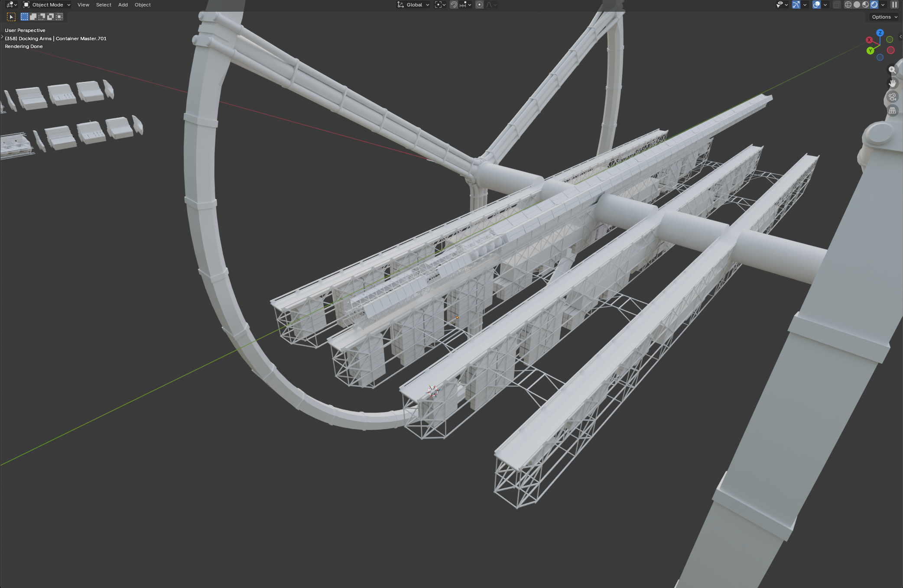The width and height of the screenshot is (903, 588).
Task: Open the Add menu
Action: (x=123, y=5)
